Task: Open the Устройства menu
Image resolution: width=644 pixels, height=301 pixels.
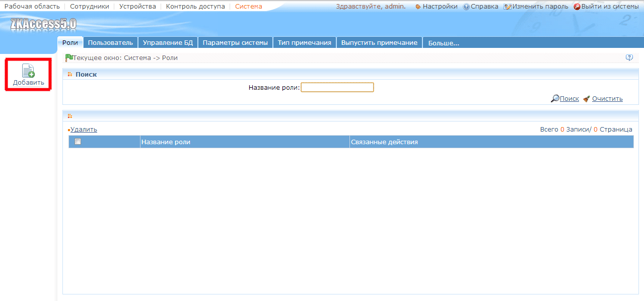Action: 137,7
